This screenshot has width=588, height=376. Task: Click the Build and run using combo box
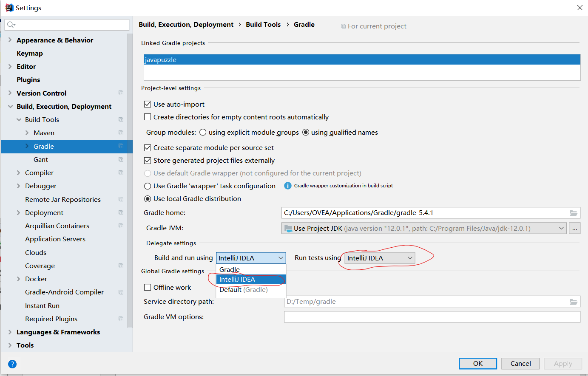tap(251, 258)
